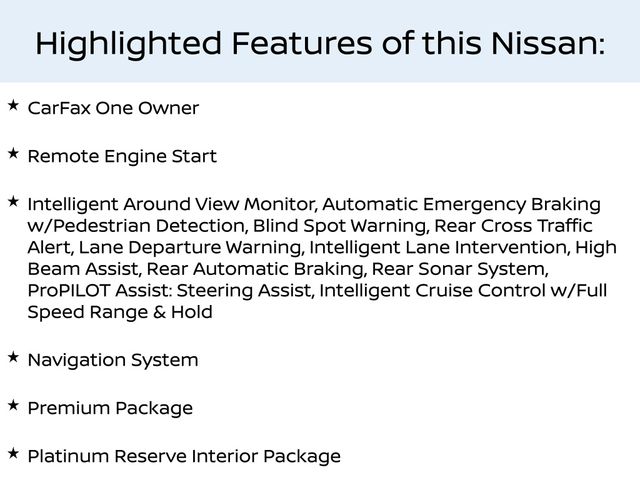Click the star beside Premium Package

coord(12,405)
